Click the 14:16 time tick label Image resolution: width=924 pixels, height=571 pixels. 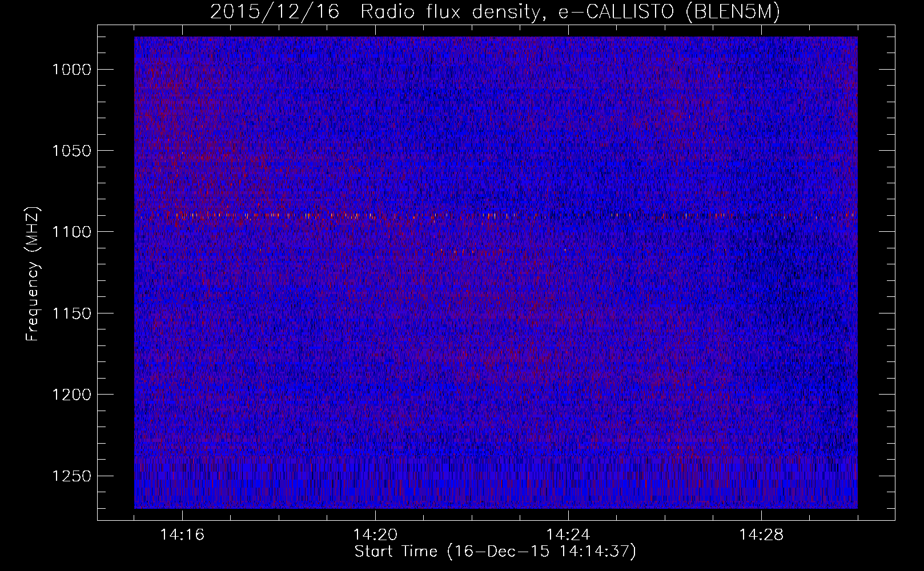click(183, 535)
